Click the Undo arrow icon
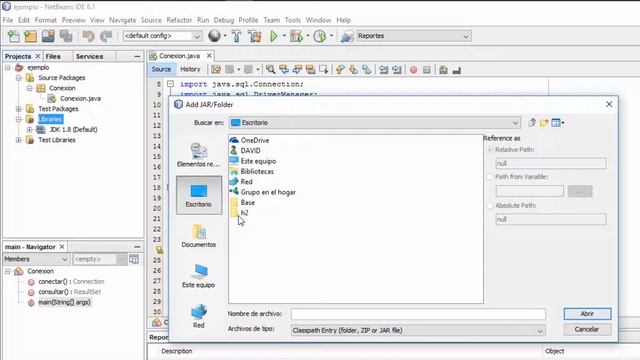The width and height of the screenshot is (640, 360). click(88, 36)
